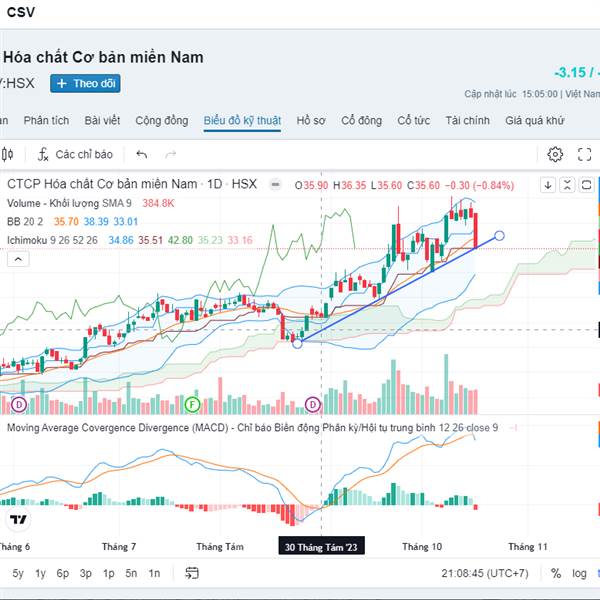600x600 pixels.
Task: Select the 5y time range
Action: coord(18,573)
